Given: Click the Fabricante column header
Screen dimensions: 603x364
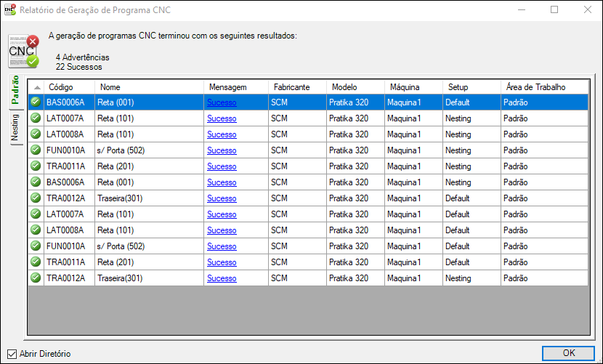Looking at the screenshot, I should pyautogui.click(x=297, y=87).
